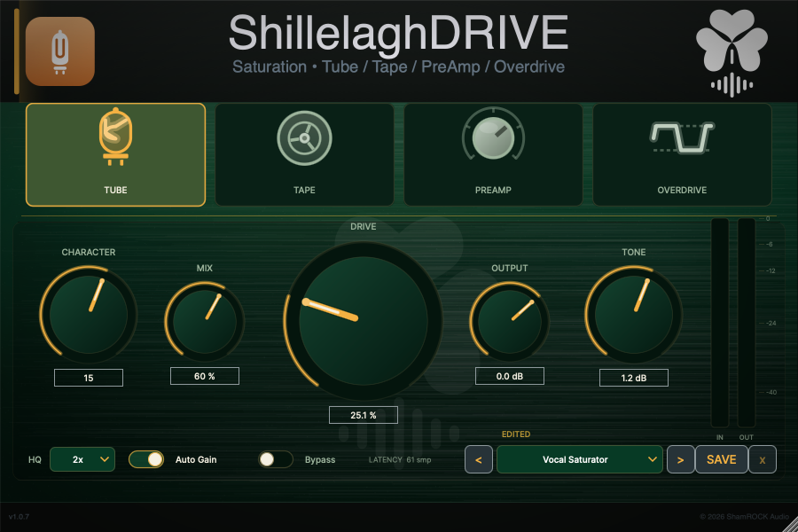The image size is (798, 532).
Task: Open the Vocal Saturator preset dropdown
Action: (580, 459)
